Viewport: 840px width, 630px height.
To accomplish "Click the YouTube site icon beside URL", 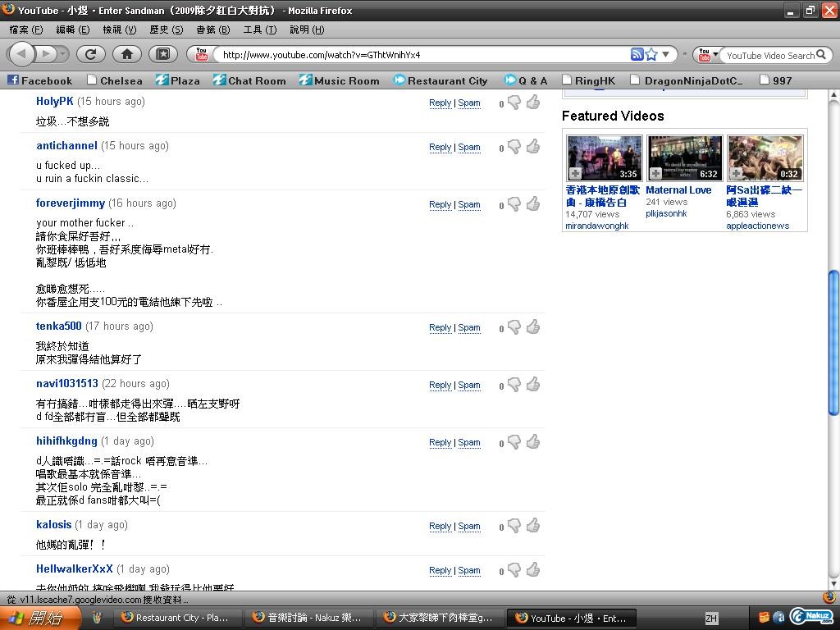I will 202,54.
